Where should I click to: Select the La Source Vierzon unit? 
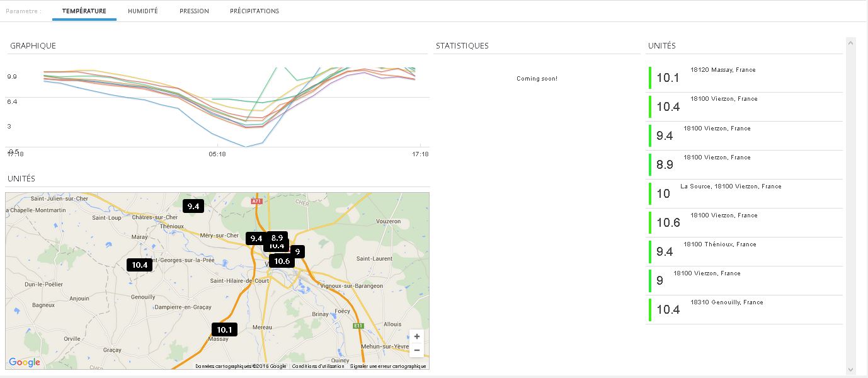coord(744,194)
